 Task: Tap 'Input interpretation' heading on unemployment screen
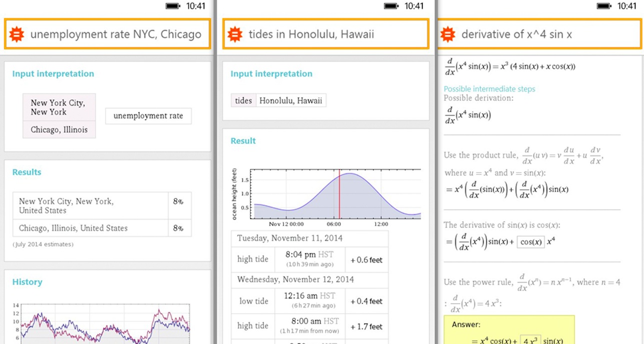(53, 74)
